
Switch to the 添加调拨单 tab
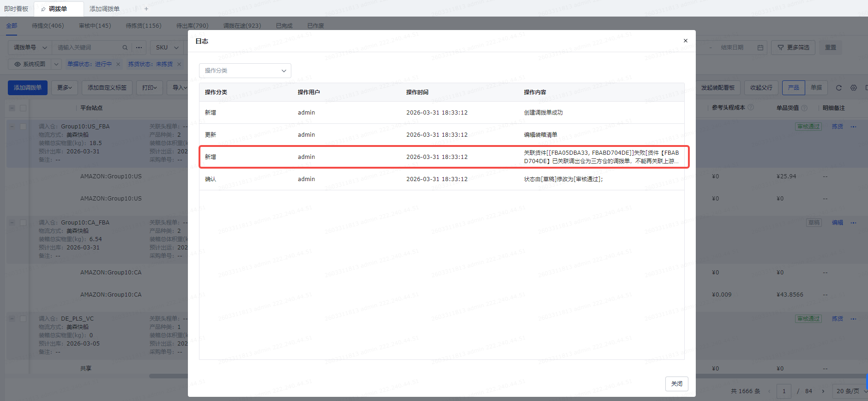coord(104,9)
